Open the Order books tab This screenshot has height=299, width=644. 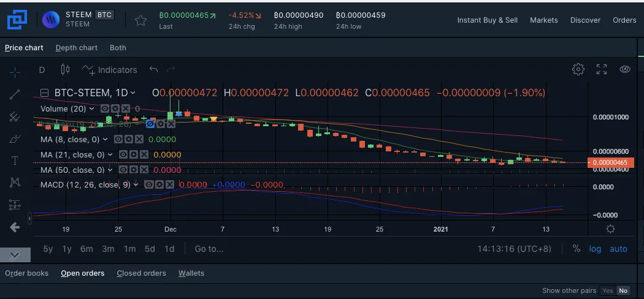click(27, 273)
